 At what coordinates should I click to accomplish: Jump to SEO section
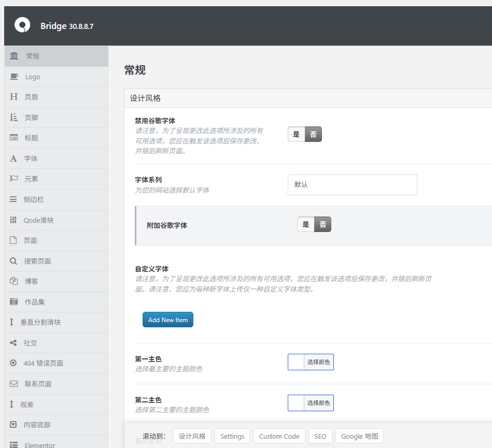[x=320, y=436]
